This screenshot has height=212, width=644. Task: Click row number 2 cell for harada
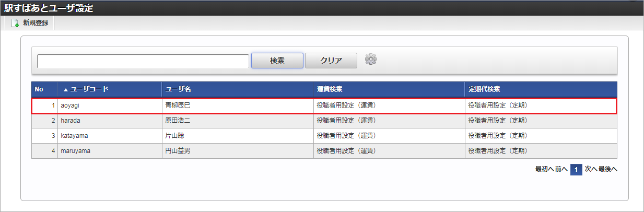coord(44,121)
